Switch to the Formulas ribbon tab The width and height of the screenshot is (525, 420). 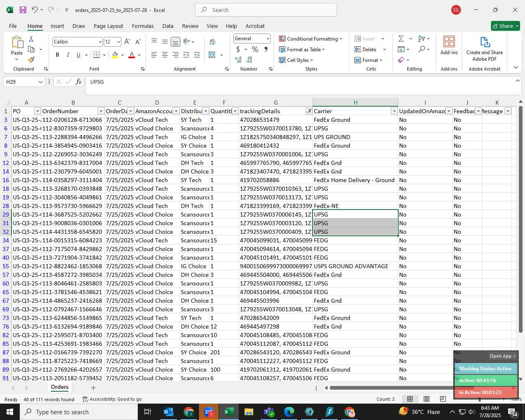[x=143, y=26]
